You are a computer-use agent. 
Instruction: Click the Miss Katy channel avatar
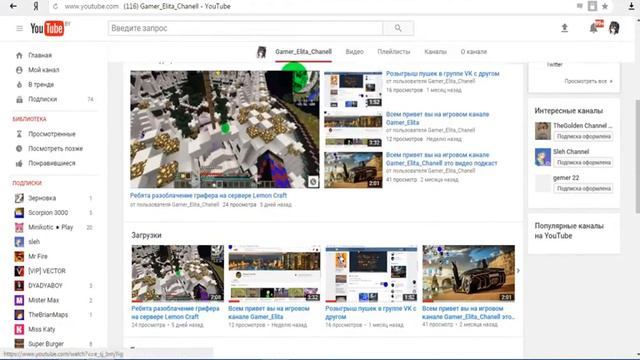[x=19, y=329]
